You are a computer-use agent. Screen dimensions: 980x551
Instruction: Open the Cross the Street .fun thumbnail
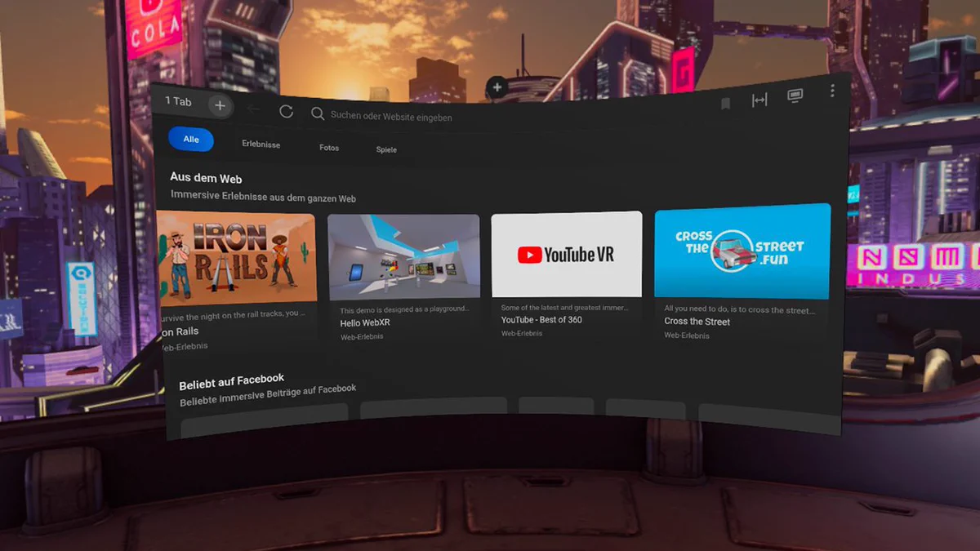click(742, 252)
